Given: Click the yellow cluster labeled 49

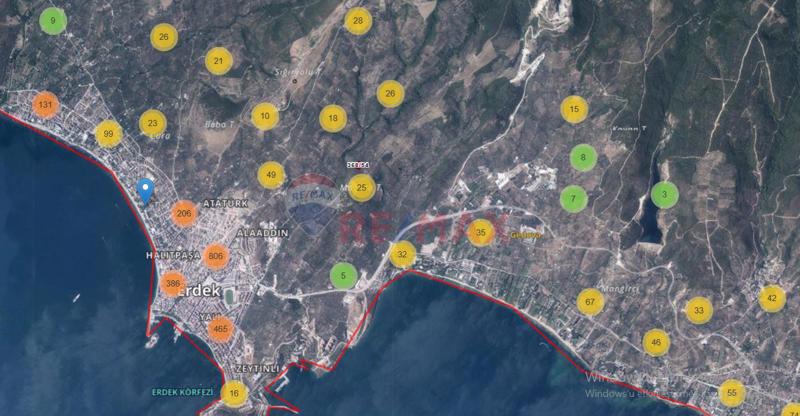Looking at the screenshot, I should (x=270, y=175).
